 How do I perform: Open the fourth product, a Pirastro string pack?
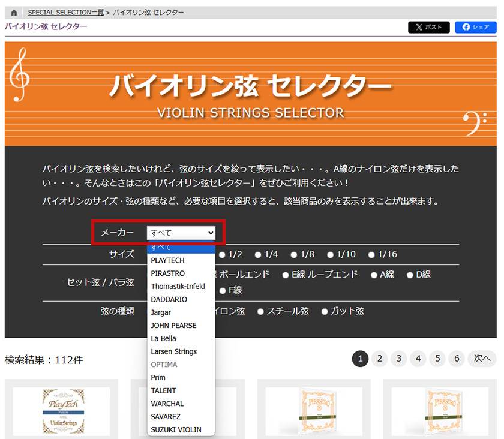440,411
